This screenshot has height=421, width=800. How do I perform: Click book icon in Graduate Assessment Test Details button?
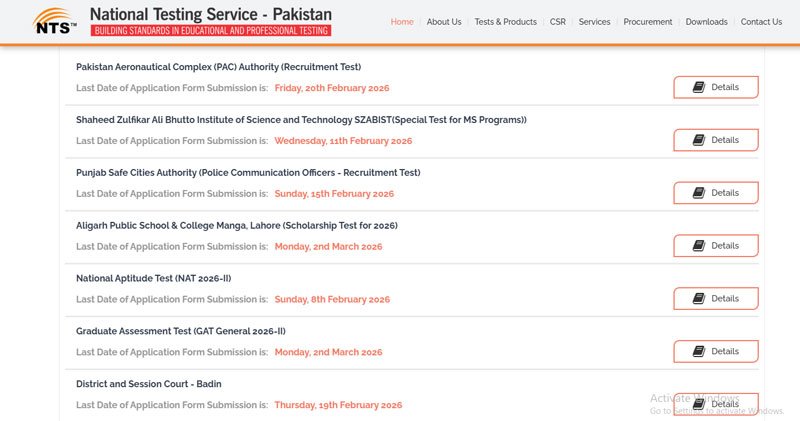699,352
